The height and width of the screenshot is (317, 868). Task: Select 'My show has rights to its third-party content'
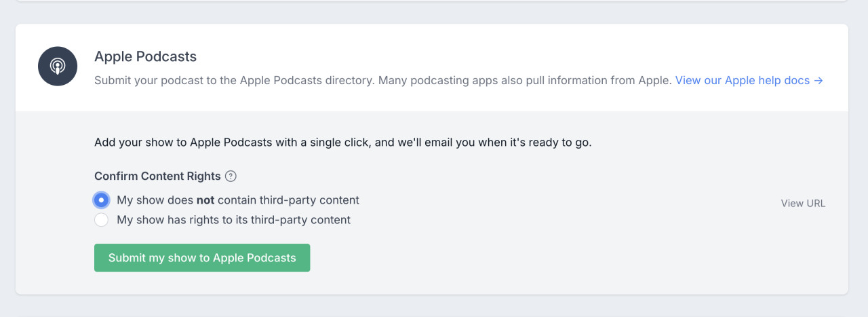tap(101, 220)
